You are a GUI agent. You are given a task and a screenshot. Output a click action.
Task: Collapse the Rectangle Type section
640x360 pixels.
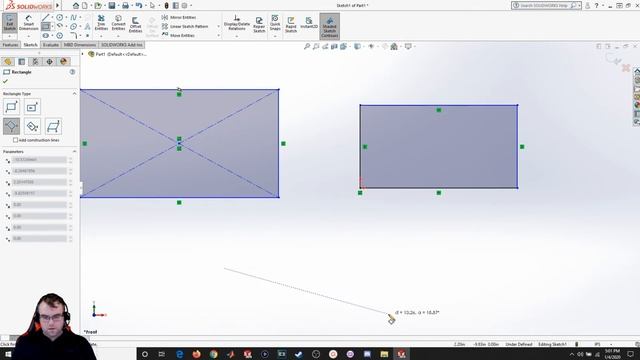[x=74, y=93]
